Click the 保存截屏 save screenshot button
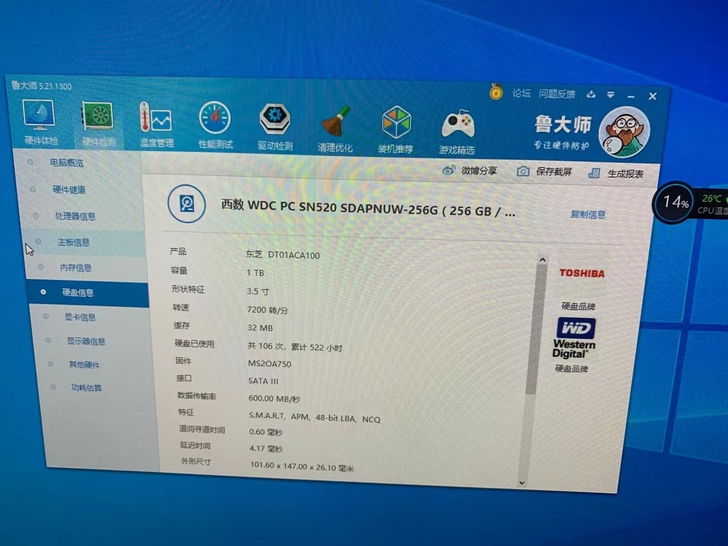This screenshot has width=728, height=546. coord(545,172)
